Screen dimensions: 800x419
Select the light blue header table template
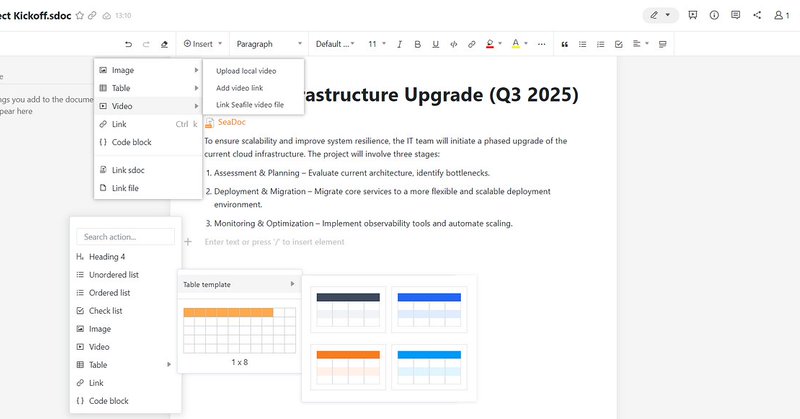(429, 367)
